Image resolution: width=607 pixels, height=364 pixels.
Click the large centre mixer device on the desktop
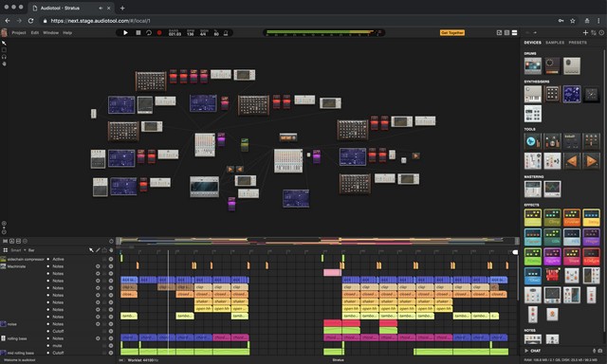288,160
